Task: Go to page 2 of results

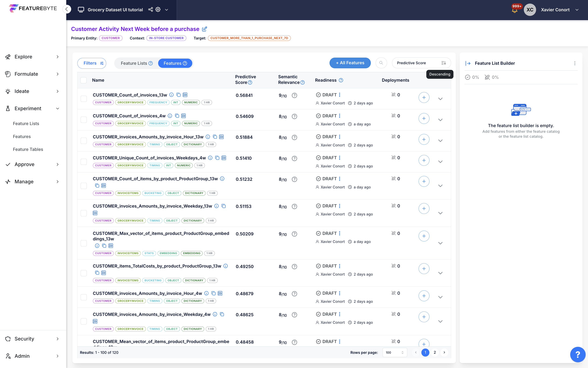Action: coord(435,352)
